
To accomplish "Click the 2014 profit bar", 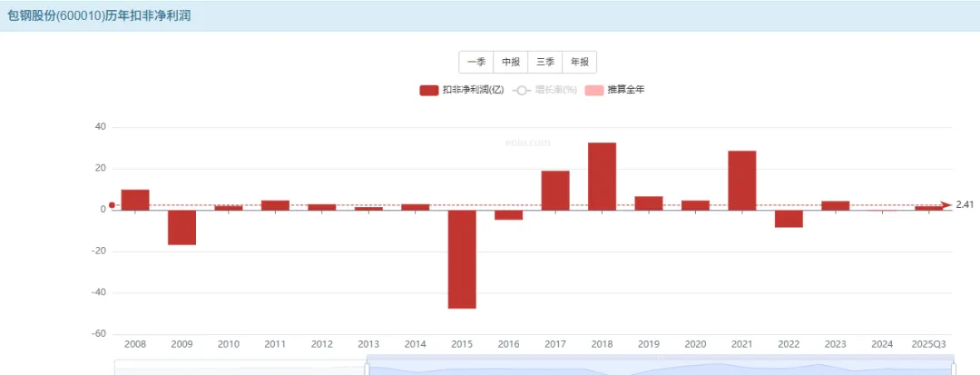I will coord(415,208).
